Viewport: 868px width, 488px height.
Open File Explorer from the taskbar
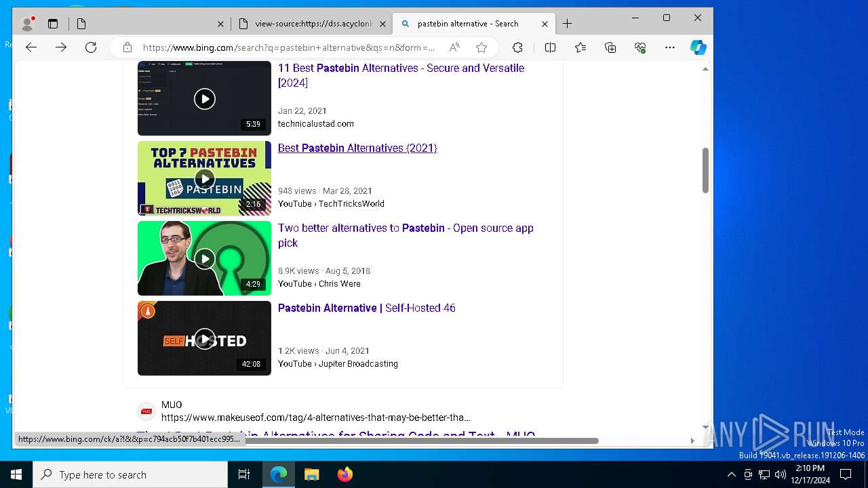[x=311, y=474]
